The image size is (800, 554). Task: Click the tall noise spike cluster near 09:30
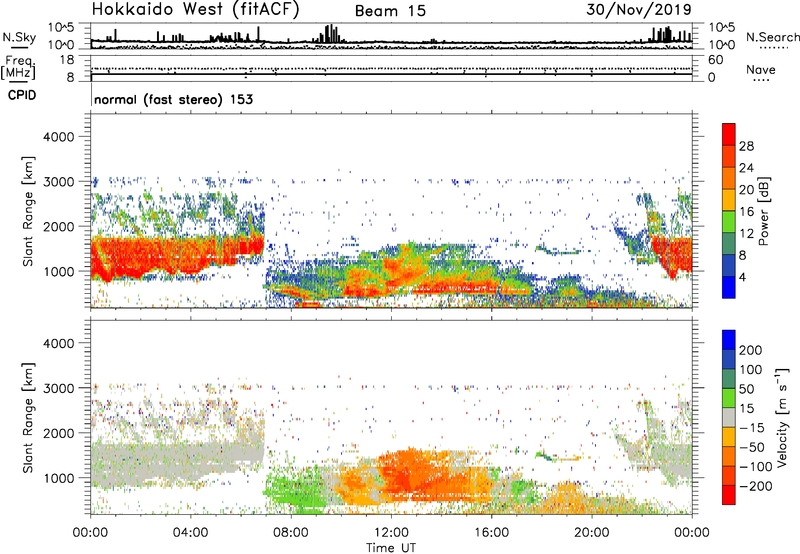point(330,34)
